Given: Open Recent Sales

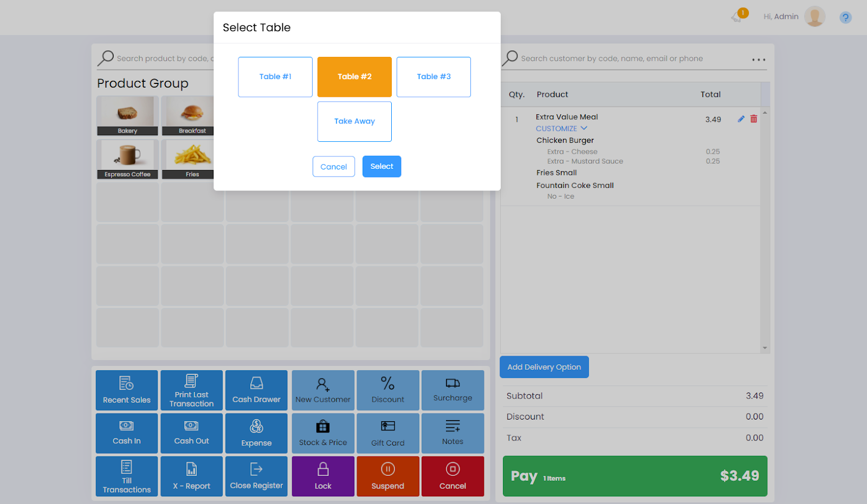Looking at the screenshot, I should click(x=127, y=390).
